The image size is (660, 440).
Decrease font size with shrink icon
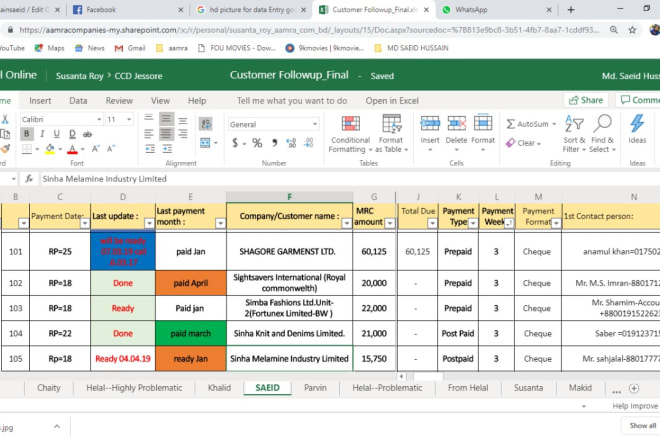pos(111,149)
